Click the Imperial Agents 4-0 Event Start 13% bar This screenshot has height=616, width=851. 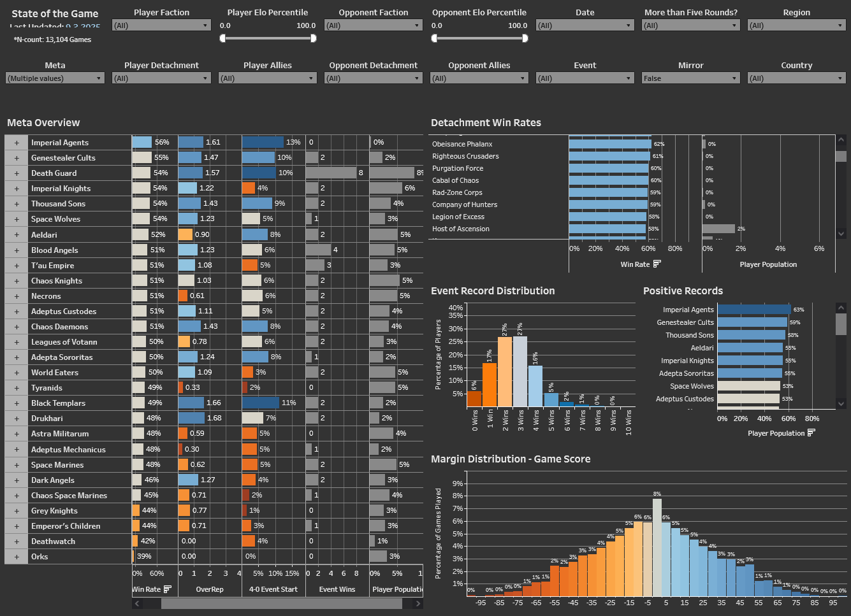[x=263, y=142]
